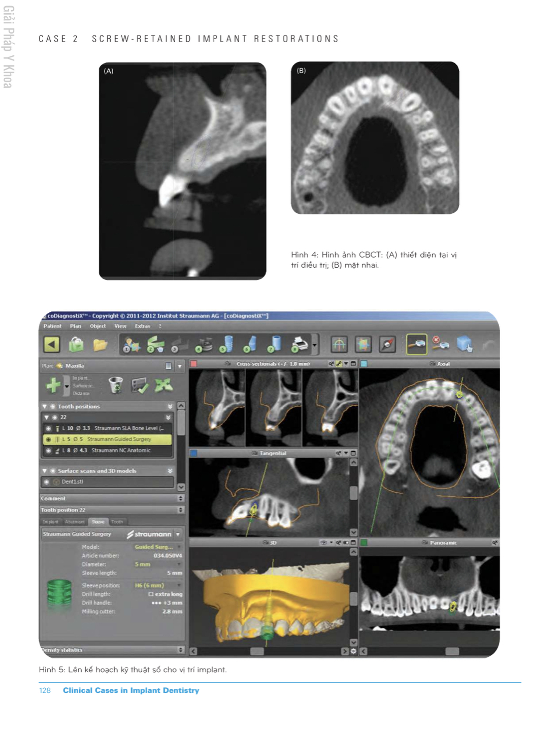Viewport: 560px width, 729px height.
Task: Click the red color square of Cross-sectionals view
Action: tap(193, 364)
